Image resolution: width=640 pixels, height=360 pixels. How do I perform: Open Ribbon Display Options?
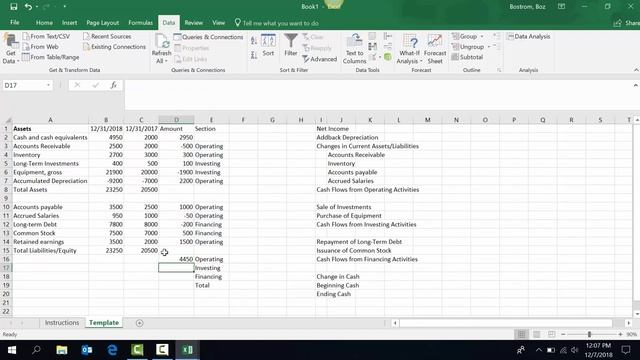pos(562,7)
